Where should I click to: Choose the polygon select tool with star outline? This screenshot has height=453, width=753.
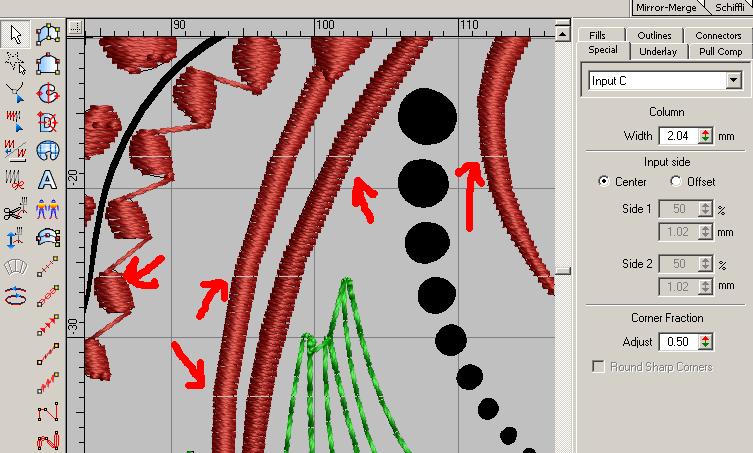coord(16,63)
